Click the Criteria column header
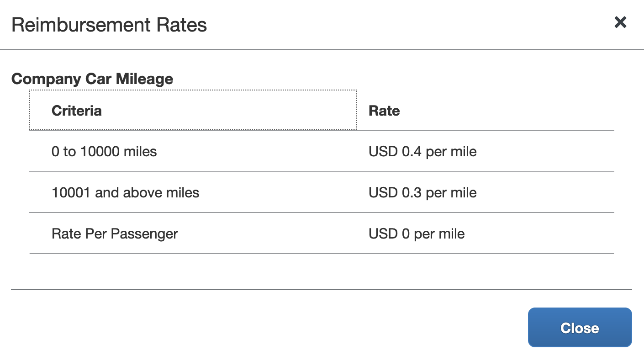 click(77, 111)
